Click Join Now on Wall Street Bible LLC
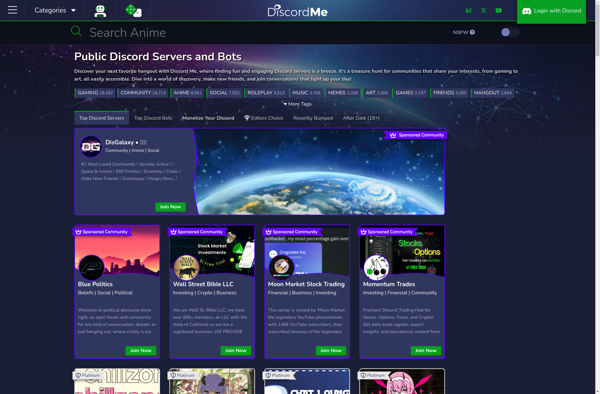The width and height of the screenshot is (600, 394). tap(236, 350)
